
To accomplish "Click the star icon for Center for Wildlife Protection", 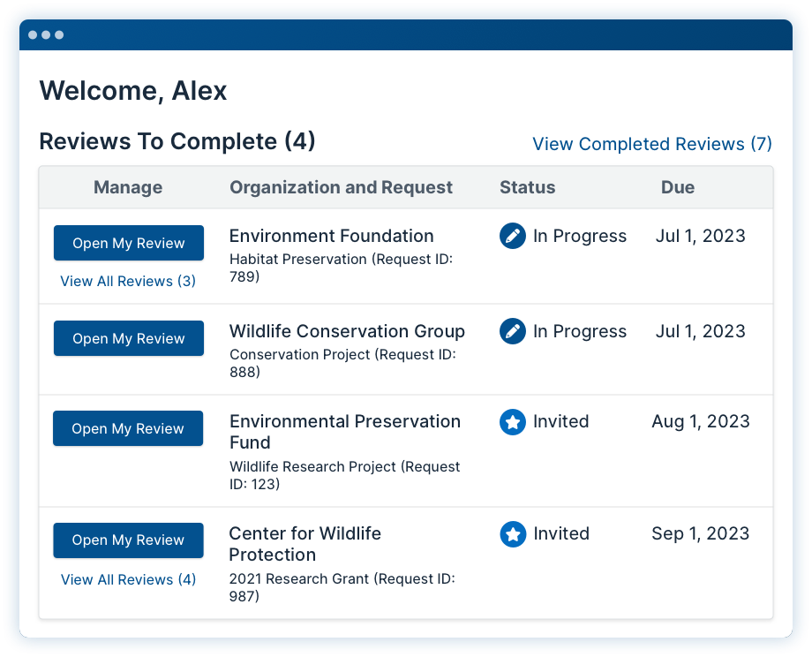I will point(513,534).
